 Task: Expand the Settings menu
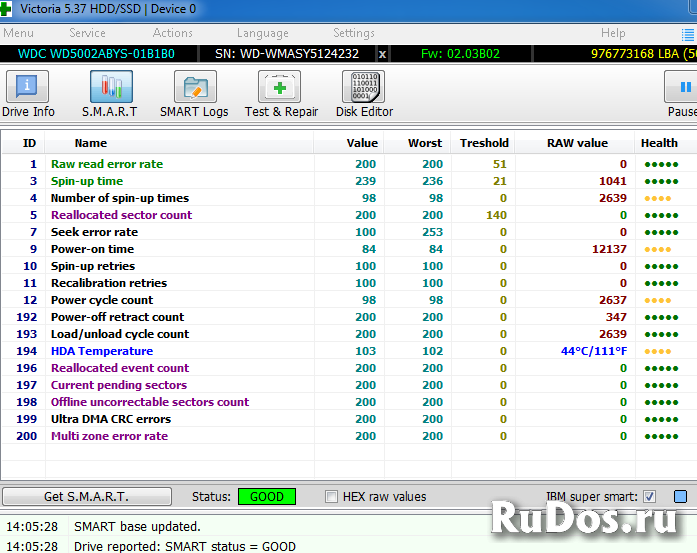click(x=353, y=33)
